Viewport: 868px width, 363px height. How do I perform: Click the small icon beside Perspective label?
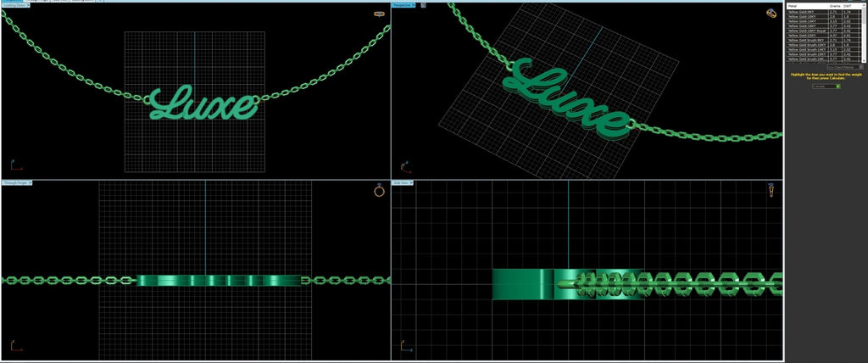click(423, 5)
